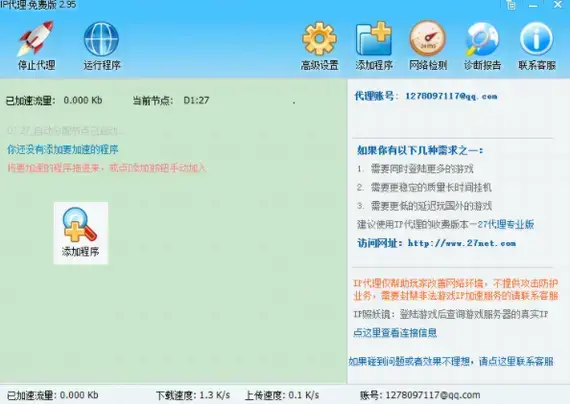The width and height of the screenshot is (570, 404).
Task: Click top panel 已加速流量 0.000 Kb reading
Action: click(x=54, y=100)
